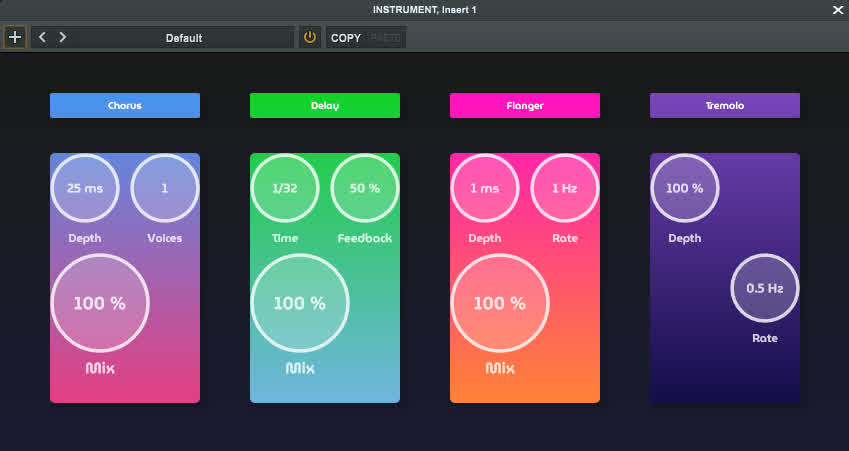Go to the next preset with right arrow
849x451 pixels.
click(63, 37)
